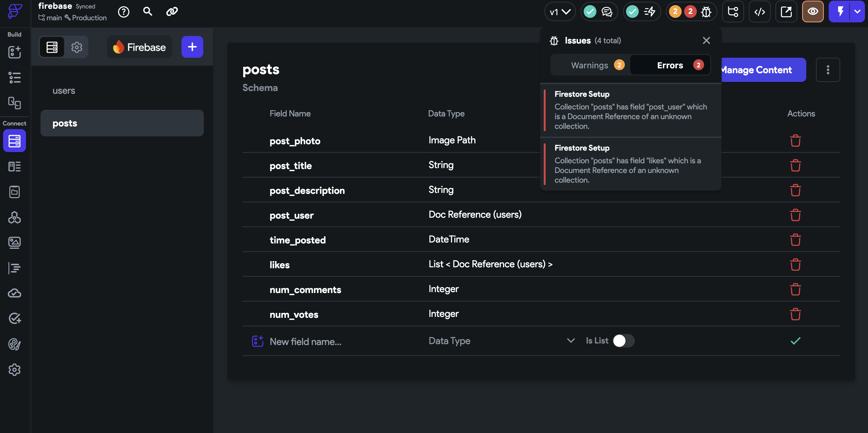868x433 pixels.
Task: Click the bug icon for issues
Action: coord(706,12)
